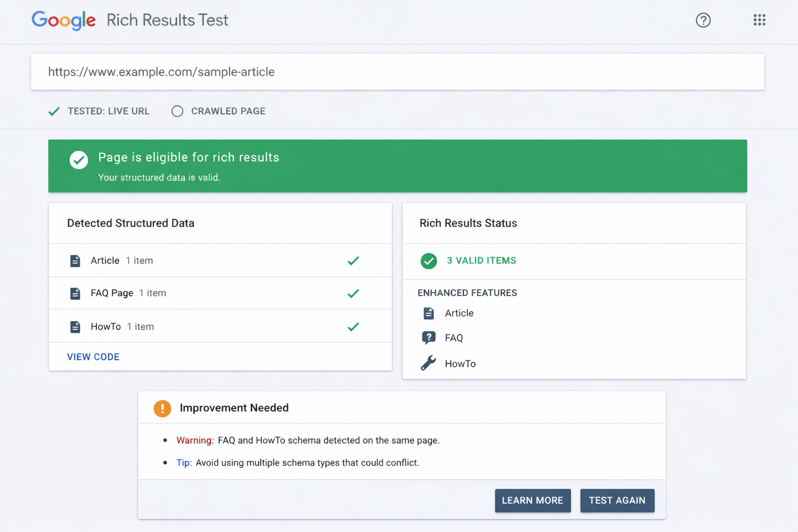This screenshot has width=798, height=532.
Task: Open the help question mark icon
Action: pos(703,20)
